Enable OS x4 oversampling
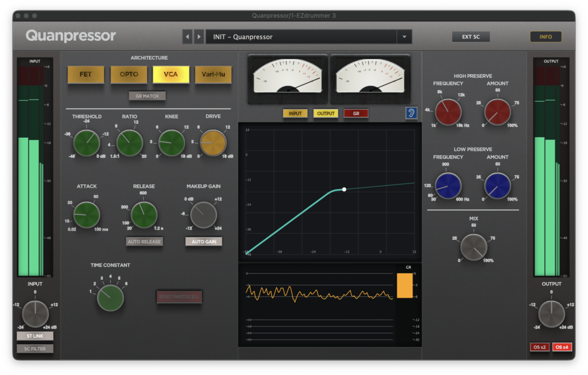Screen dimensions: 588x375 tap(562, 347)
